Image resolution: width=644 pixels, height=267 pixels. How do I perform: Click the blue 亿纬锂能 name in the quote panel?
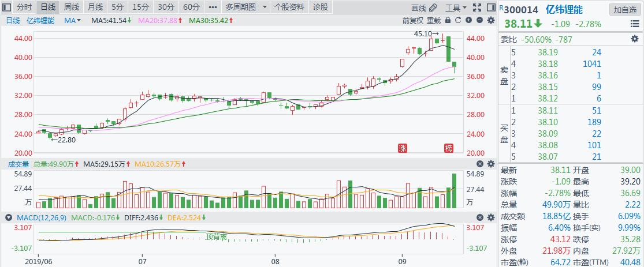pyautogui.click(x=564, y=10)
